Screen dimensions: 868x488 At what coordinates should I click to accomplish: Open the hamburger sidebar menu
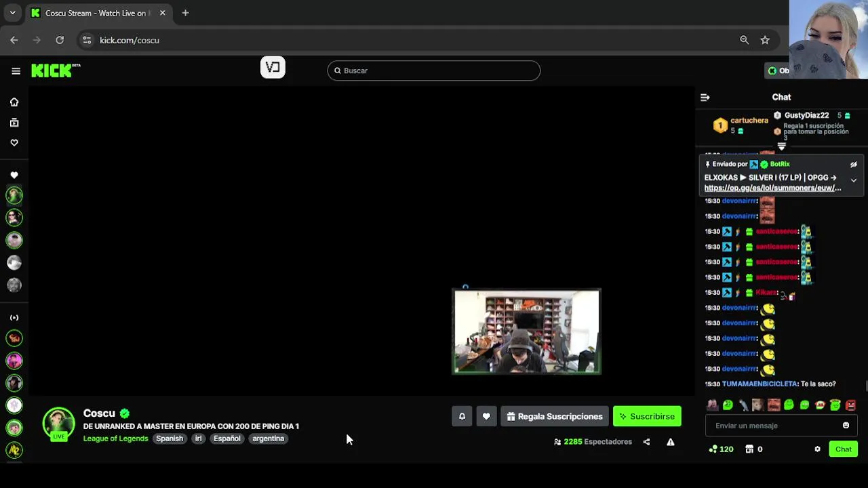16,70
